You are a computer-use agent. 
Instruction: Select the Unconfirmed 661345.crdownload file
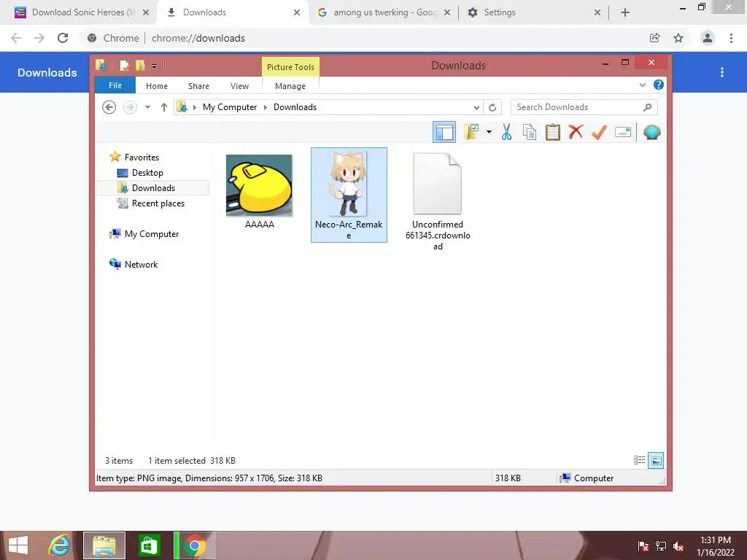438,201
